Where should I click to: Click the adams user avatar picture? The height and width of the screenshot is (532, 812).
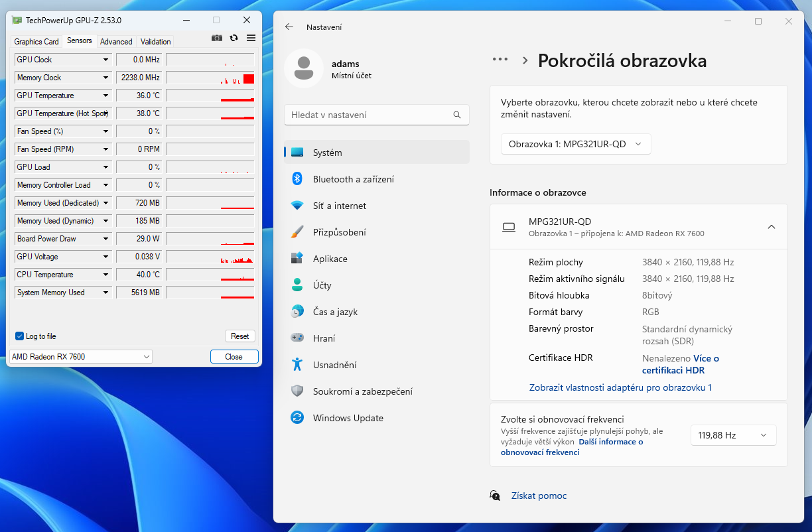tap(304, 68)
